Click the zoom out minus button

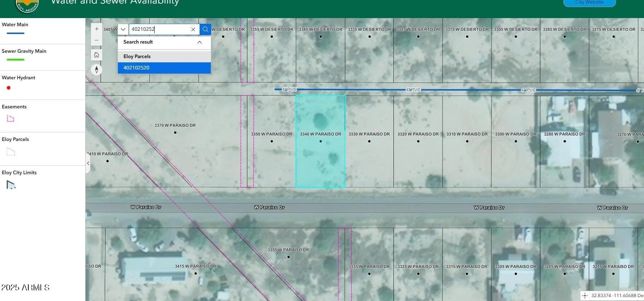pyautogui.click(x=97, y=40)
